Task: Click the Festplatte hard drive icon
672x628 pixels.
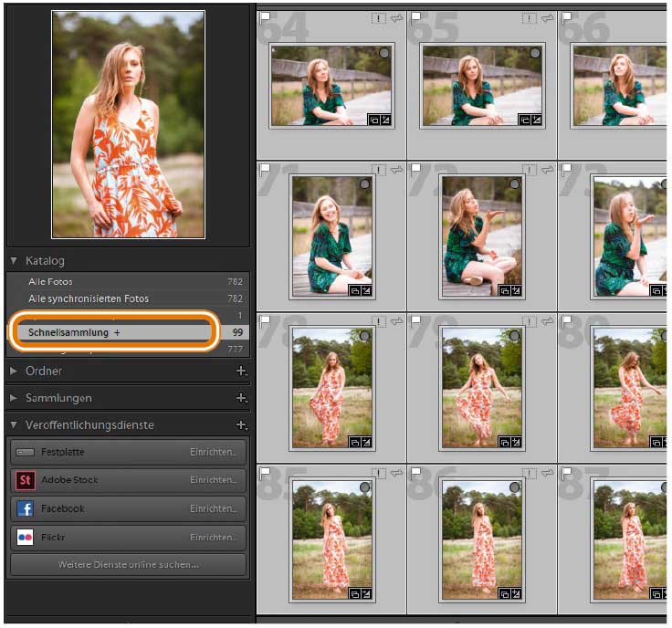Action: pos(26,452)
